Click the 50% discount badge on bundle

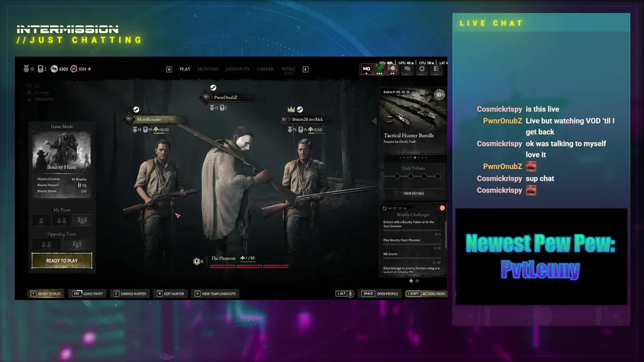[440, 95]
